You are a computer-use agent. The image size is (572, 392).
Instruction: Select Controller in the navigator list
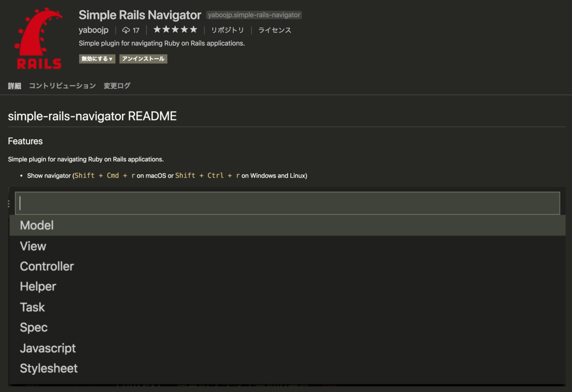coord(287,266)
